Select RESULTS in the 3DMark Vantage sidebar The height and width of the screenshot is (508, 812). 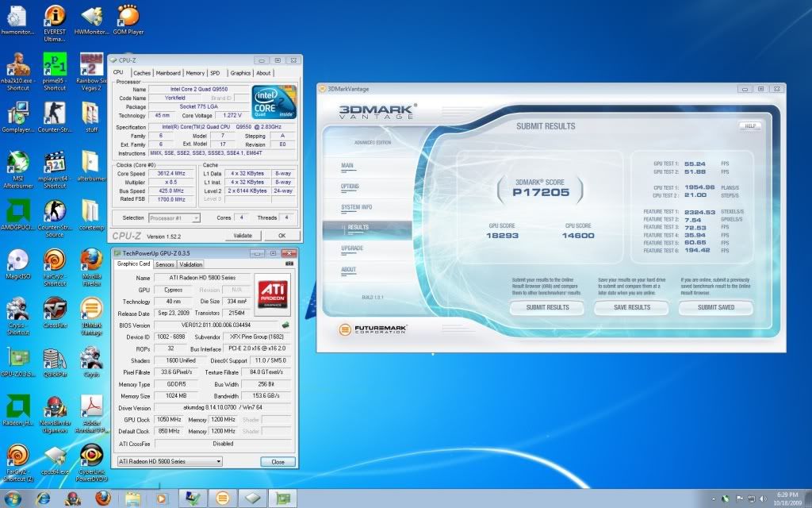[x=367, y=230]
